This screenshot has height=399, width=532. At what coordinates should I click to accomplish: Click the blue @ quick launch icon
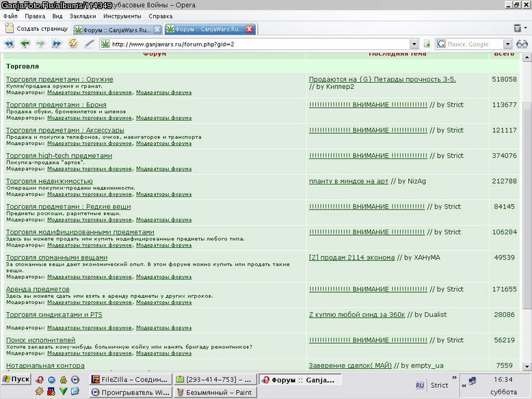[75, 391]
